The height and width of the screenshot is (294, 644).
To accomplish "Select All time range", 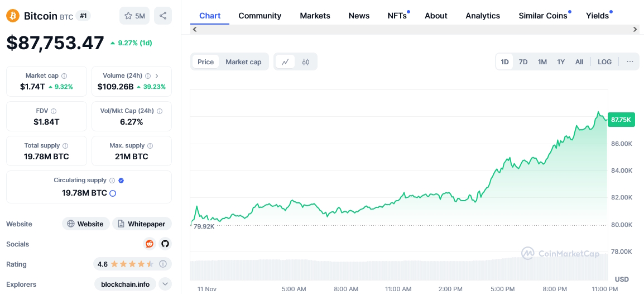I will click(x=579, y=61).
